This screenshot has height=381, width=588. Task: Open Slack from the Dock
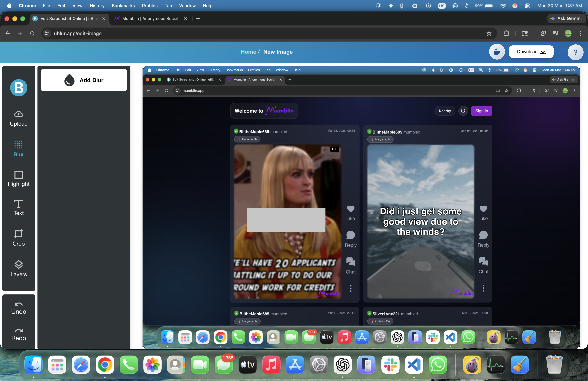click(x=390, y=365)
